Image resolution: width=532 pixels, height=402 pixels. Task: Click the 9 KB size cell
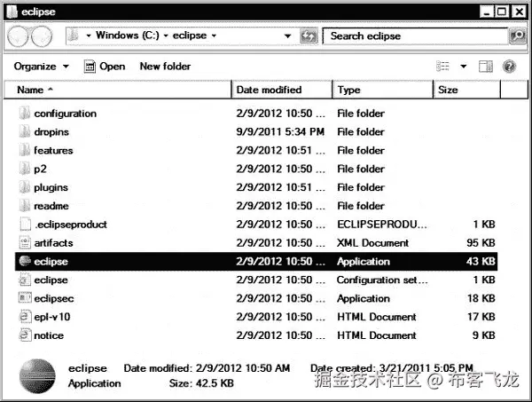(x=484, y=335)
